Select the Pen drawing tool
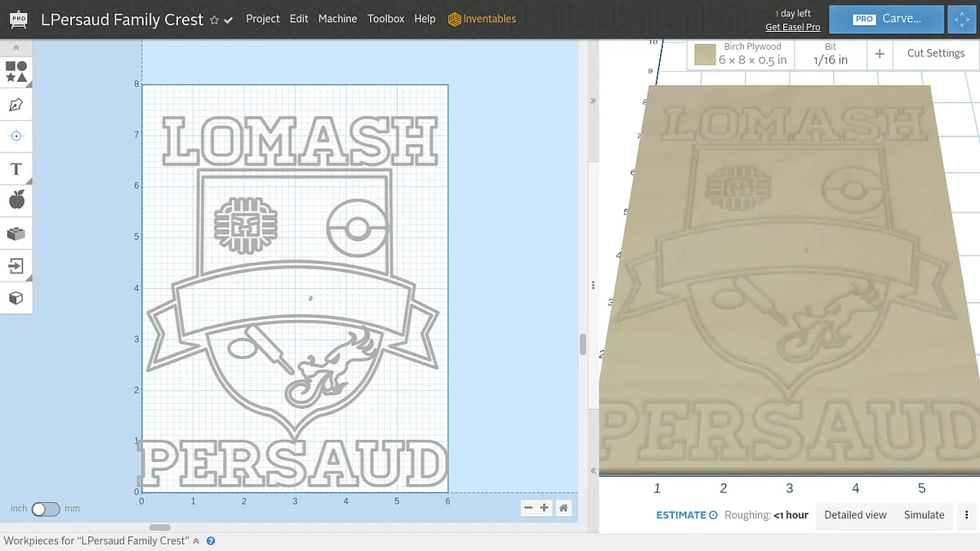This screenshot has width=980, height=551. point(16,104)
